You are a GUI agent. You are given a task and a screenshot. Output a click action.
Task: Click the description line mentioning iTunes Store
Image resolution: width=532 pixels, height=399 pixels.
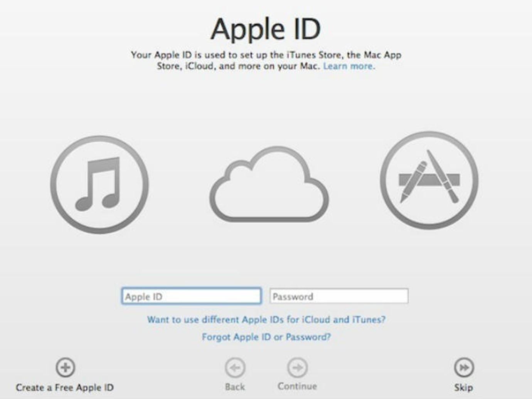tap(266, 55)
